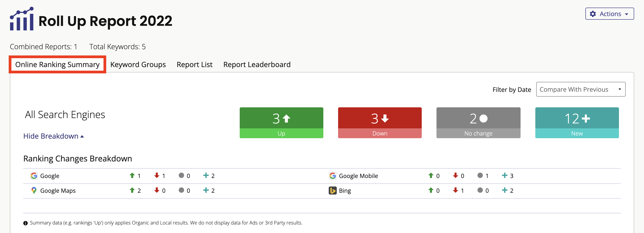Click the Bing logo icon

(332, 191)
